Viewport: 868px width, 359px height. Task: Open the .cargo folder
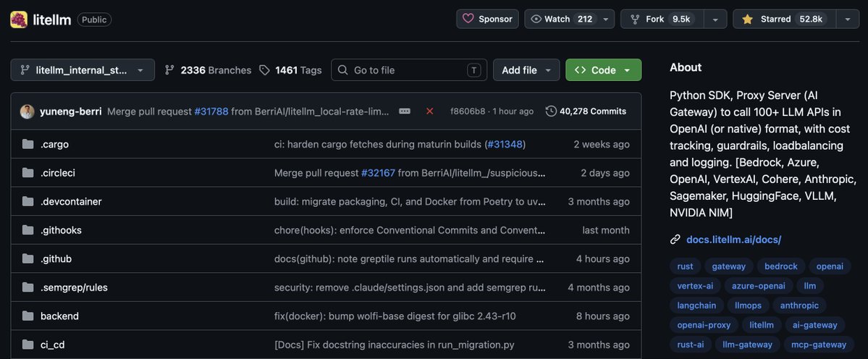tap(54, 144)
